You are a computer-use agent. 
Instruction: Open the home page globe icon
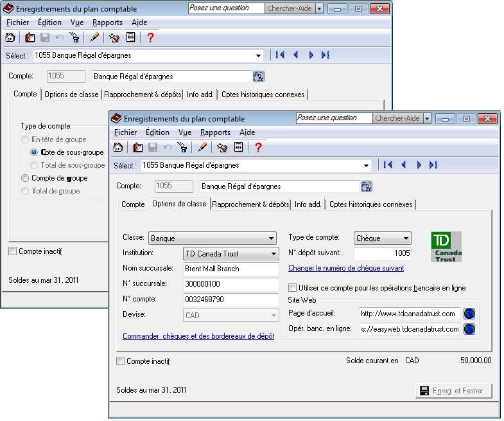469,314
